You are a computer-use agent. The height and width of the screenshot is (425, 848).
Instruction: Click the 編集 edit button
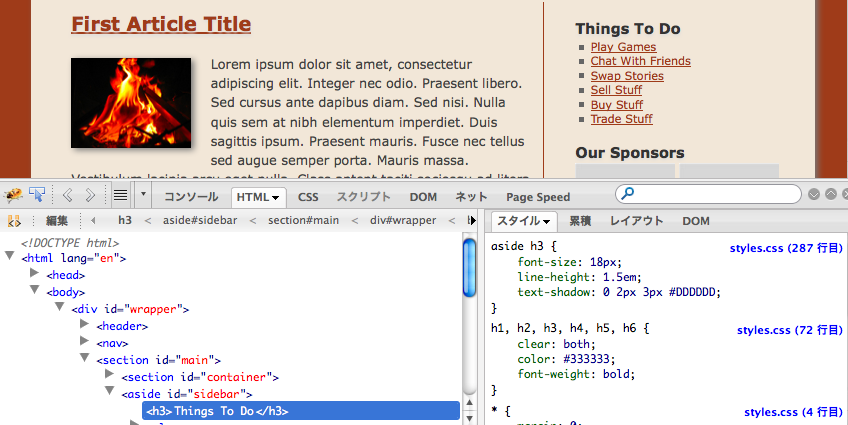pyautogui.click(x=57, y=221)
